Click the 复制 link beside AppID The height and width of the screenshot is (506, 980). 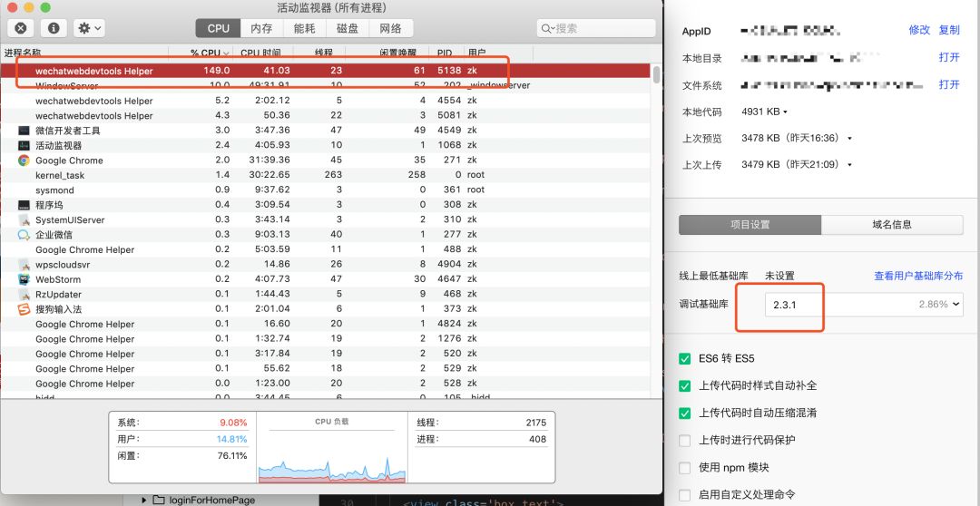click(x=949, y=30)
